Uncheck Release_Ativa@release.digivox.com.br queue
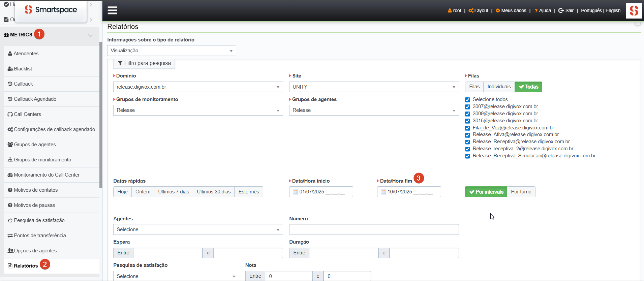Screen dimensions: 644x281 (467, 135)
